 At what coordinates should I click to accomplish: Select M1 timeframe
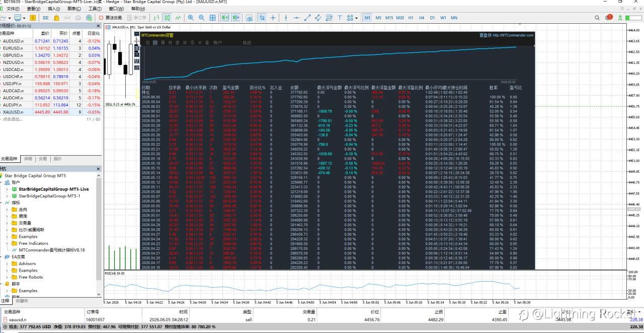pyautogui.click(x=367, y=18)
